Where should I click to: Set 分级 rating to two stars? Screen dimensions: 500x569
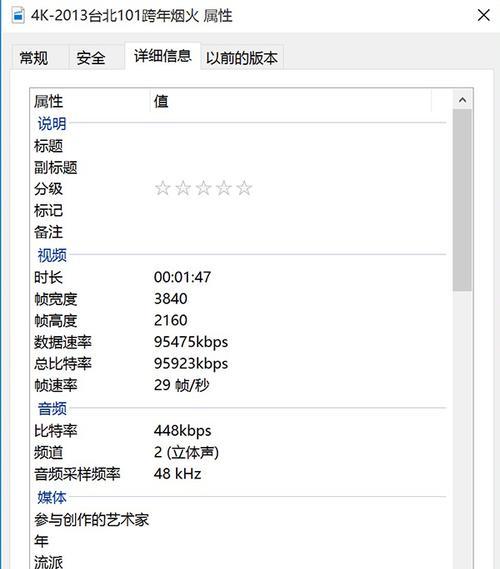183,188
